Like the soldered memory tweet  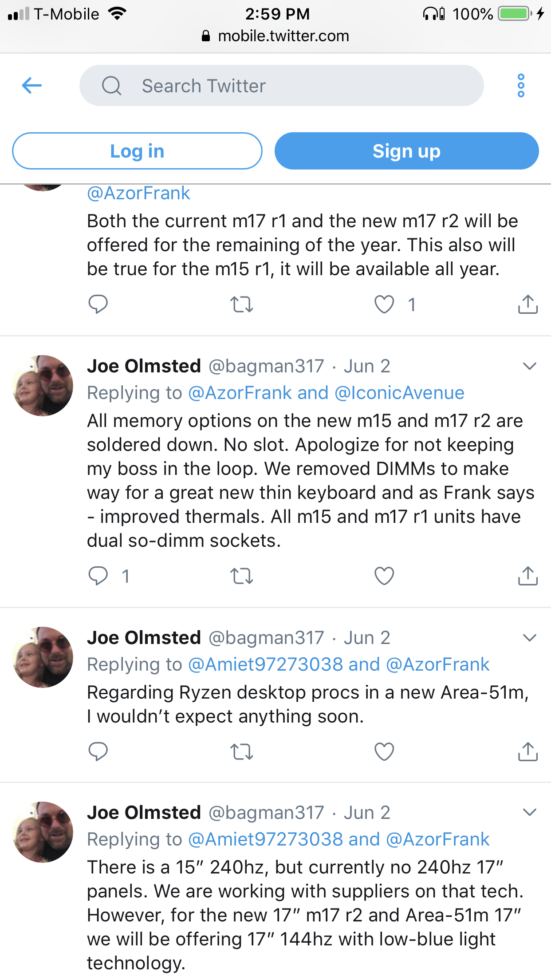pyautogui.click(x=384, y=576)
